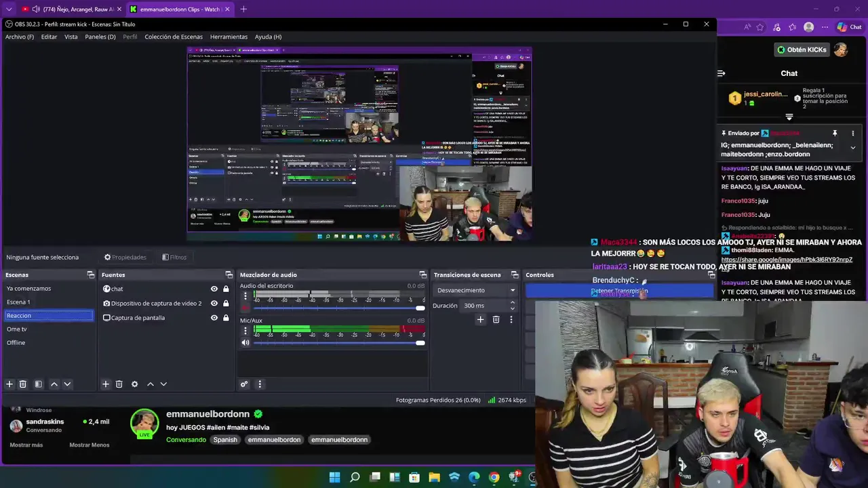Toggle lock on chat source
Image resolution: width=868 pixels, height=488 pixels.
pyautogui.click(x=226, y=289)
